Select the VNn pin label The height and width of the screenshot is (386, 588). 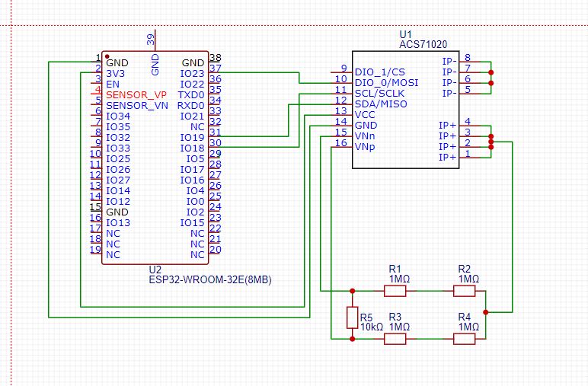365,136
